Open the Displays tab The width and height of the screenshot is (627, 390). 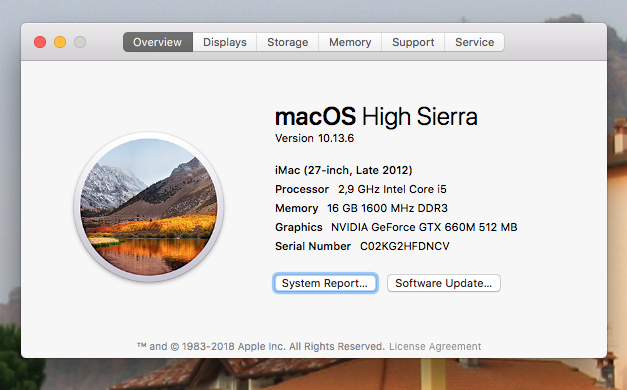coord(225,42)
